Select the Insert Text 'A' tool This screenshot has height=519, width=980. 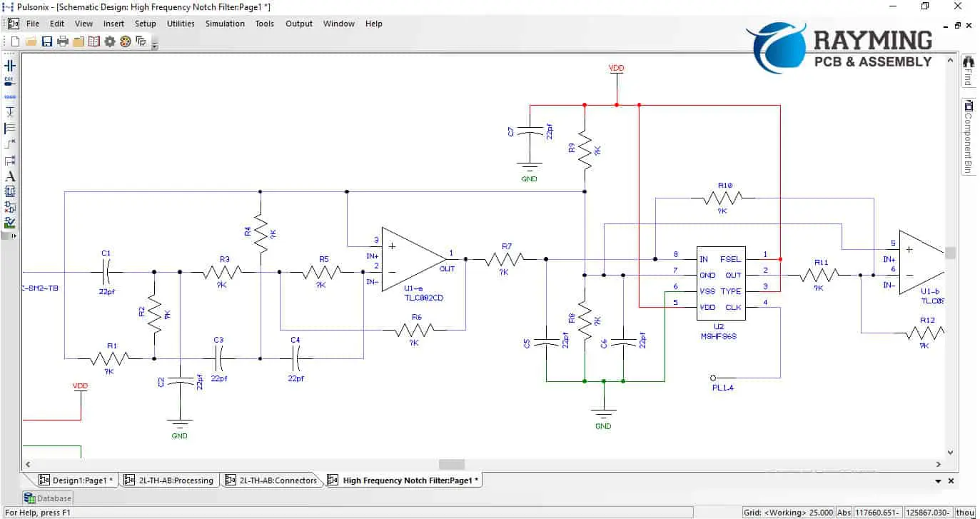[x=10, y=176]
